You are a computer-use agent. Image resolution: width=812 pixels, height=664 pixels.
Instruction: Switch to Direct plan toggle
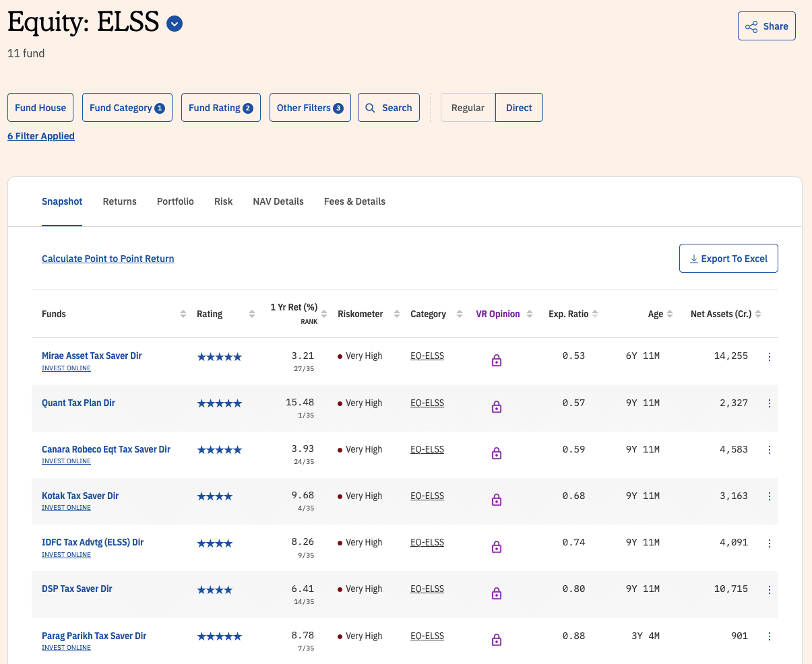click(x=519, y=108)
